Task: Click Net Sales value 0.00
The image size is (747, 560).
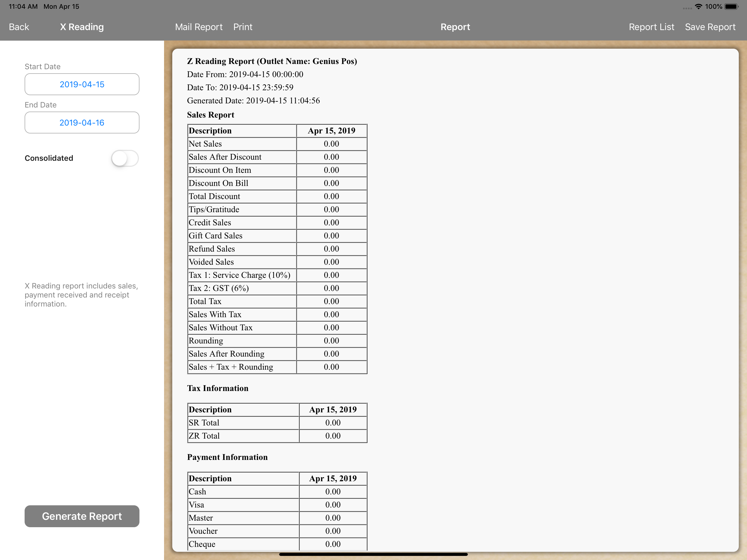Action: click(331, 144)
